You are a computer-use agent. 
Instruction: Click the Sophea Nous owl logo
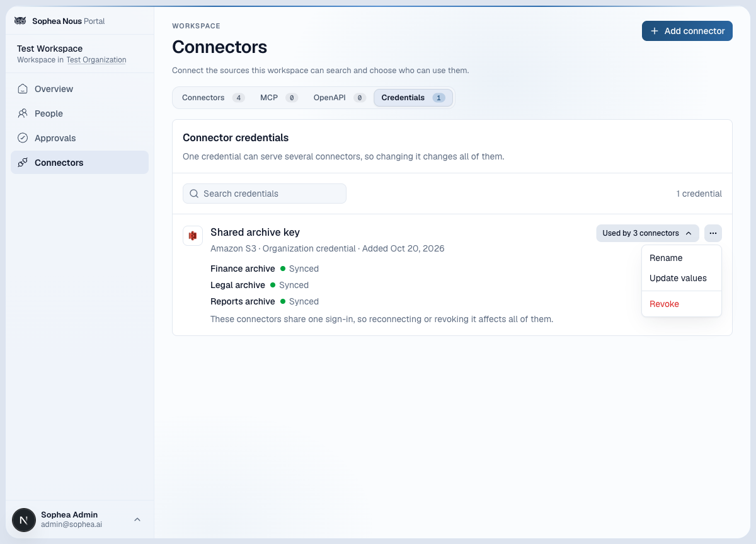click(x=20, y=21)
